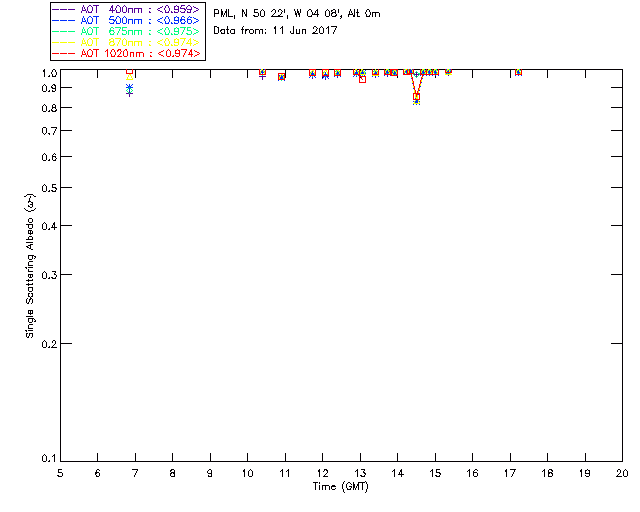This screenshot has width=640, height=512.
Task: Click the PML station location text
Action: coord(297,14)
